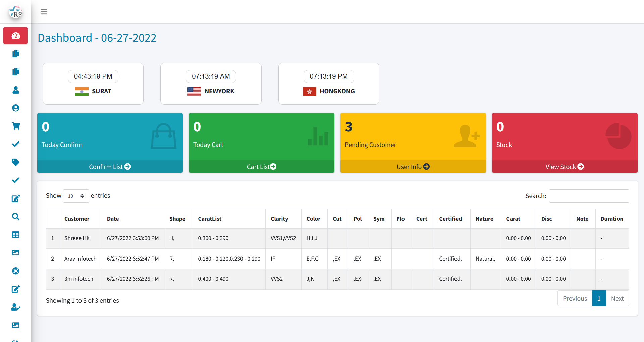644x342 pixels.
Task: Open Confirm List link
Action: click(110, 167)
